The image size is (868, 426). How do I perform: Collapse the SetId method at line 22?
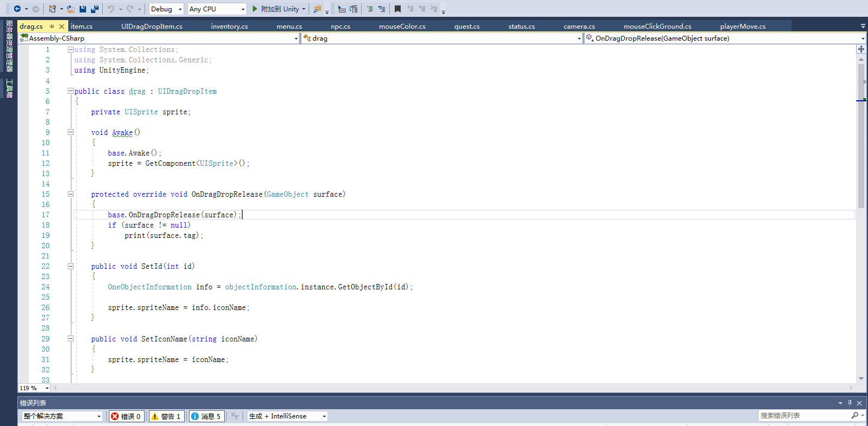(x=70, y=266)
